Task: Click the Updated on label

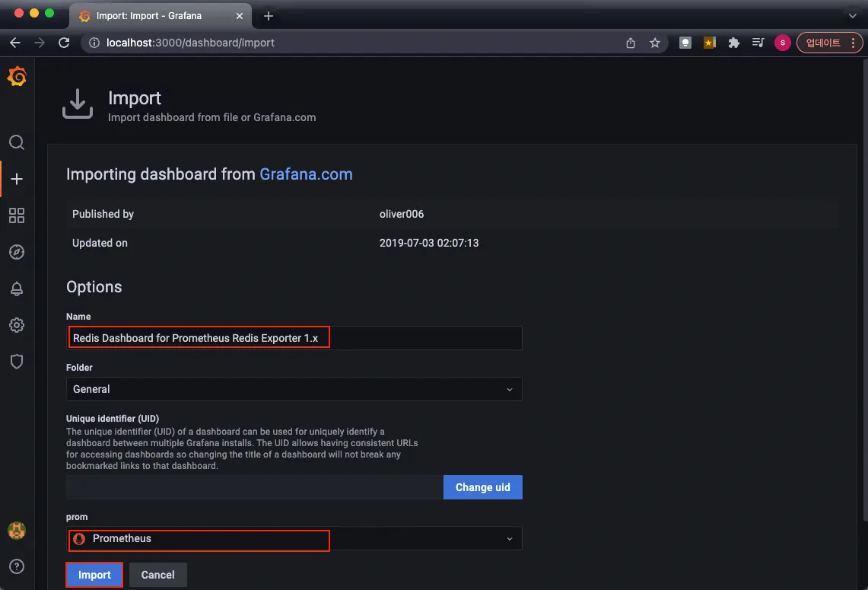Action: click(x=100, y=243)
